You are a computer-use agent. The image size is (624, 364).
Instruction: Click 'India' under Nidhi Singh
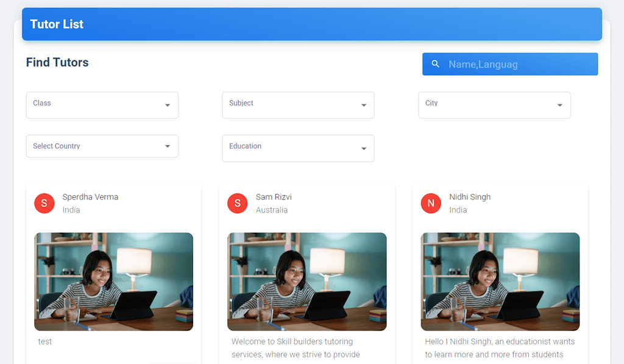pyautogui.click(x=458, y=210)
